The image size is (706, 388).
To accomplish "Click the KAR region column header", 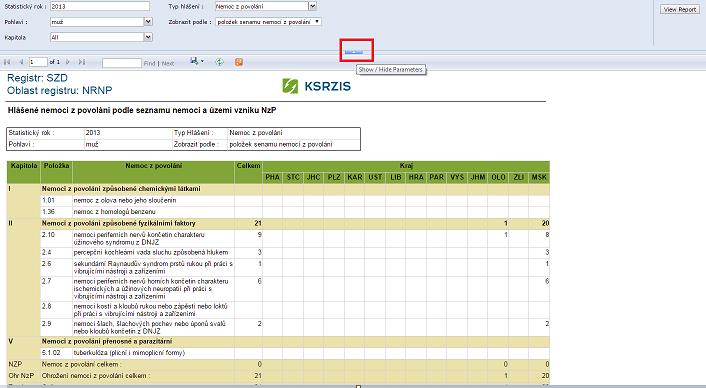I will [x=354, y=177].
